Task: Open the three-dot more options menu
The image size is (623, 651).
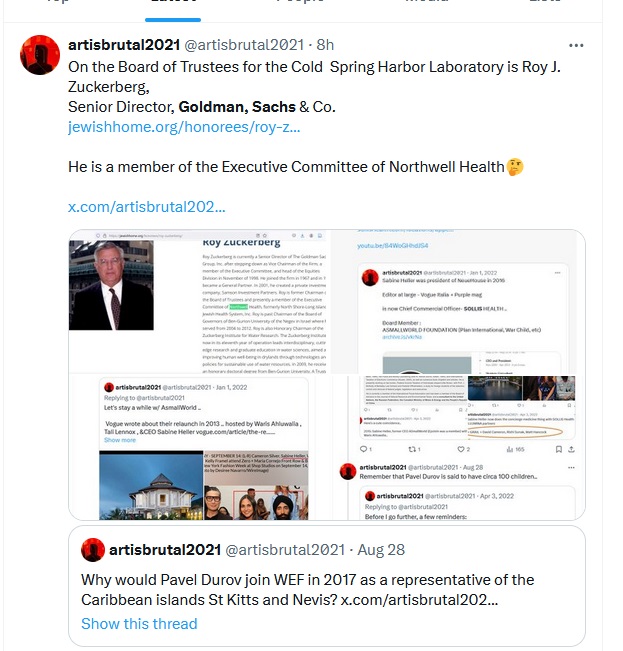Action: coord(576,45)
